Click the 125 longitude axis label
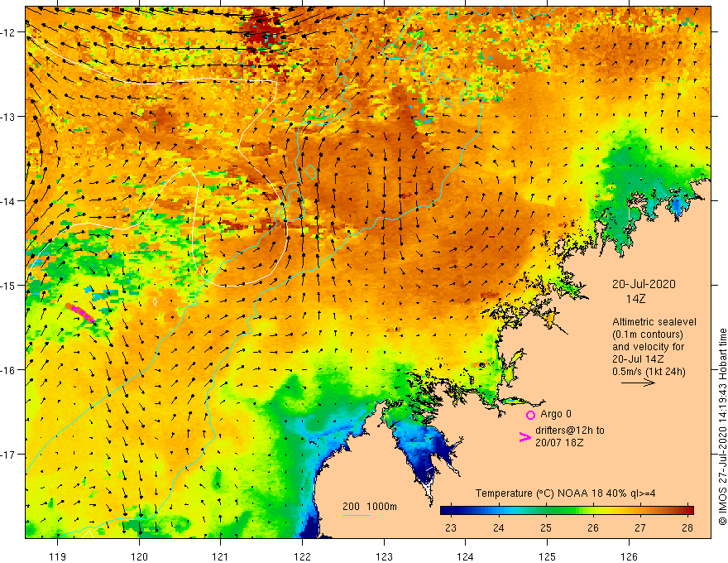Viewport: 728px width, 563px height. (547, 556)
